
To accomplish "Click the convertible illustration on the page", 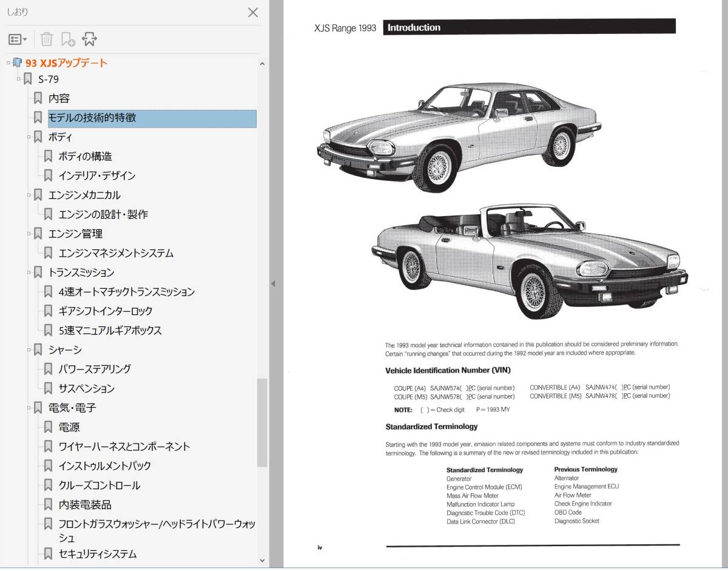I will pos(529,262).
